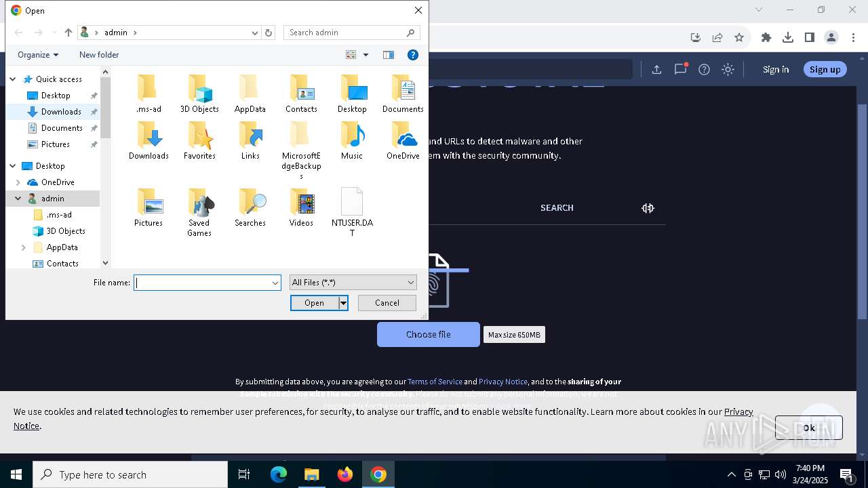Open the All Files type combo box

click(x=353, y=283)
